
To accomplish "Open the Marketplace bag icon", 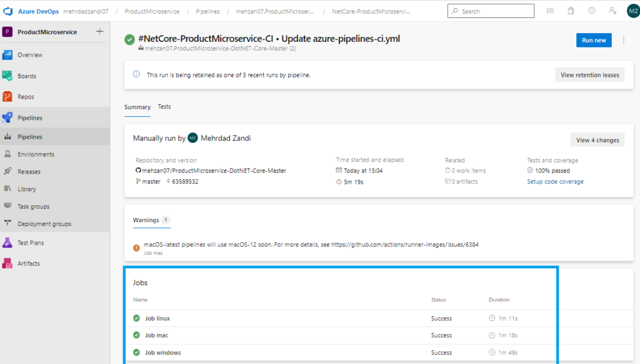I will click(569, 10).
